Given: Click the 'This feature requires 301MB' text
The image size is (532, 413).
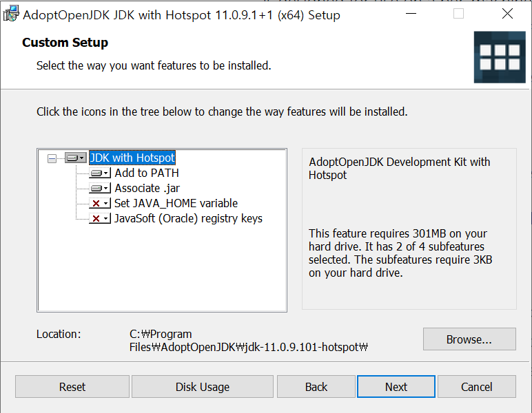Looking at the screenshot, I should [400, 253].
